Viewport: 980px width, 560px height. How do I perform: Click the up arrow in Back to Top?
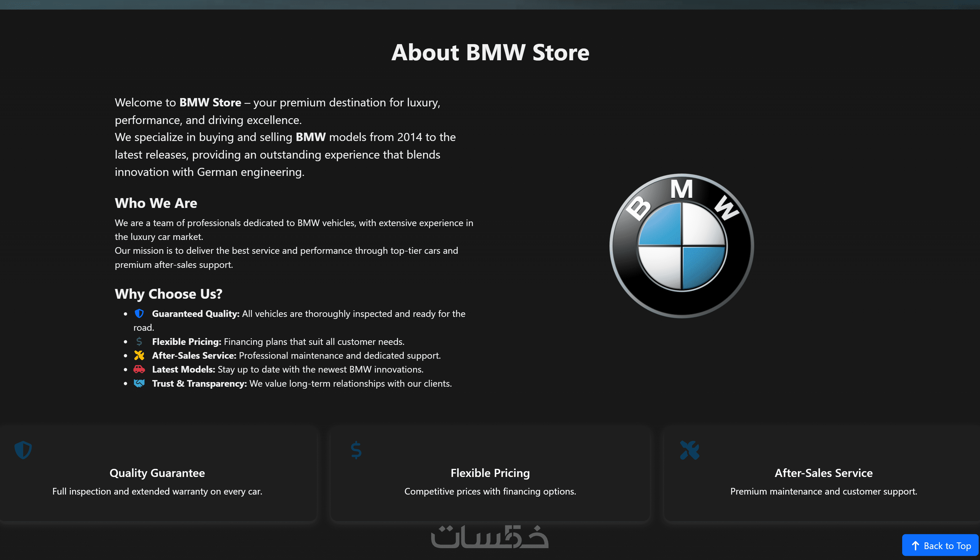(x=915, y=545)
